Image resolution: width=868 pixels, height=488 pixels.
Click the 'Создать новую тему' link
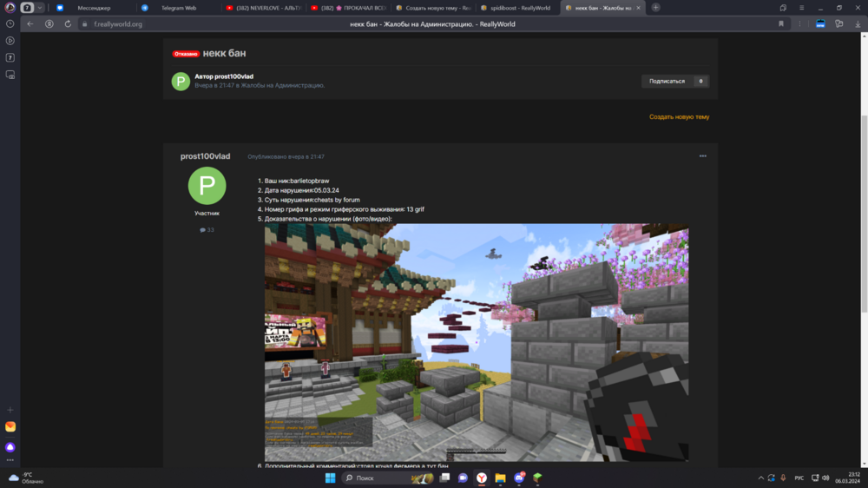tap(679, 117)
